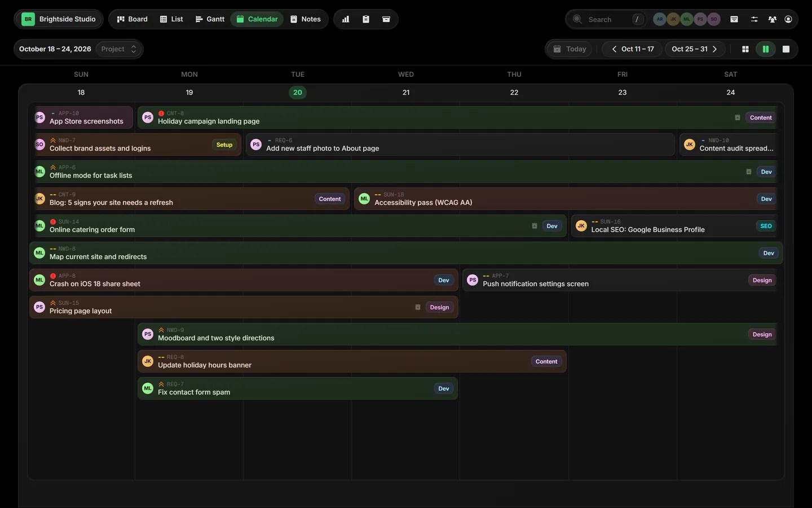The image size is (812, 508).
Task: Open the Project grouping dropdown
Action: click(118, 49)
